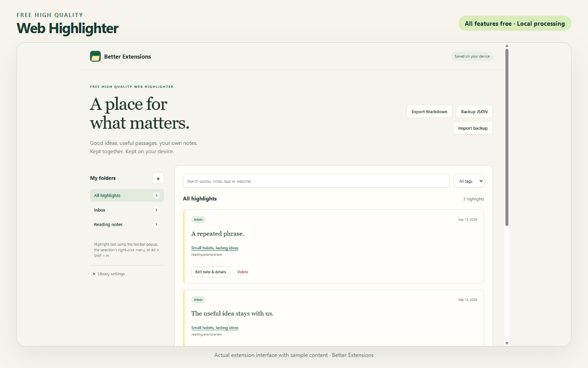
Task: Click quote 'A repeated phrase.'
Action: click(218, 234)
